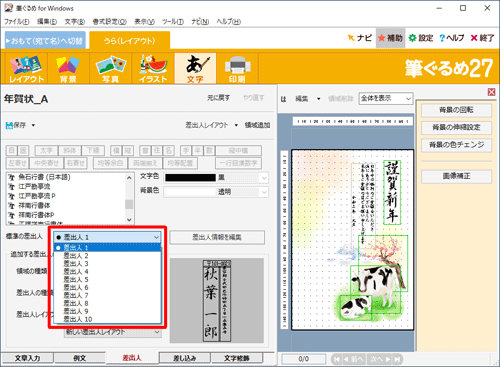Open the 印刷 (Print) toolbar icon
The width and height of the screenshot is (500, 367).
pos(237,68)
